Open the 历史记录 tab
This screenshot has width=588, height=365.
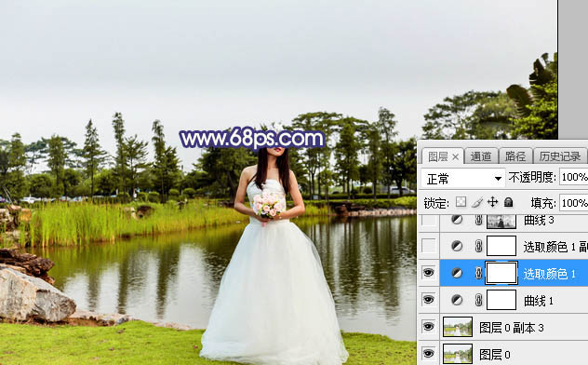[x=560, y=156]
